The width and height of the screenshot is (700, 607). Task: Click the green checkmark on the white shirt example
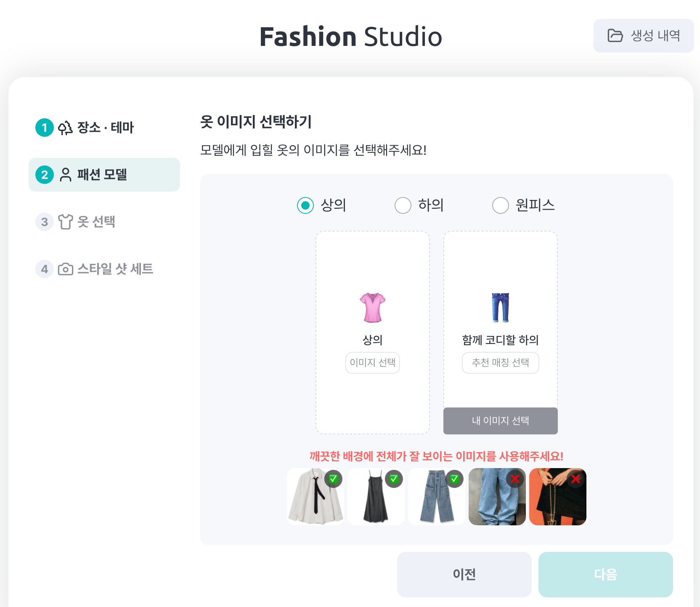(334, 479)
